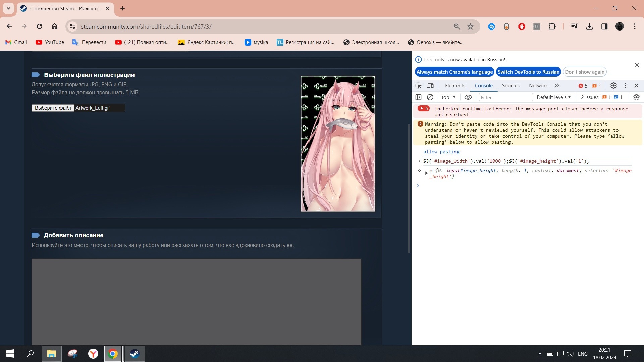Switch to the Network tab
644x362 pixels.
(538, 86)
